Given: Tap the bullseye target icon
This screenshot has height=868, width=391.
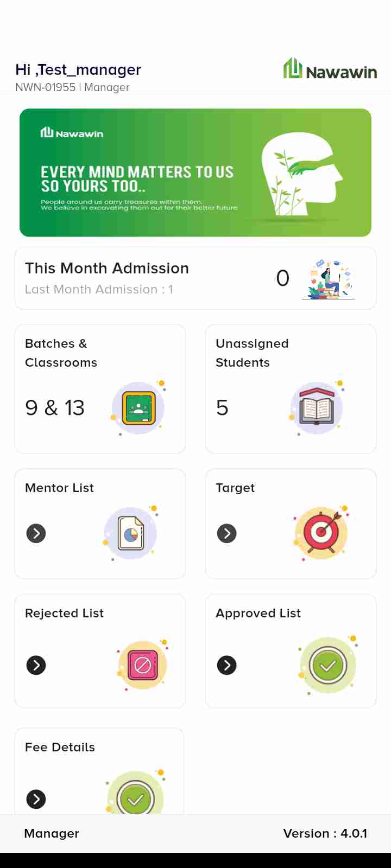Looking at the screenshot, I should pyautogui.click(x=321, y=533).
